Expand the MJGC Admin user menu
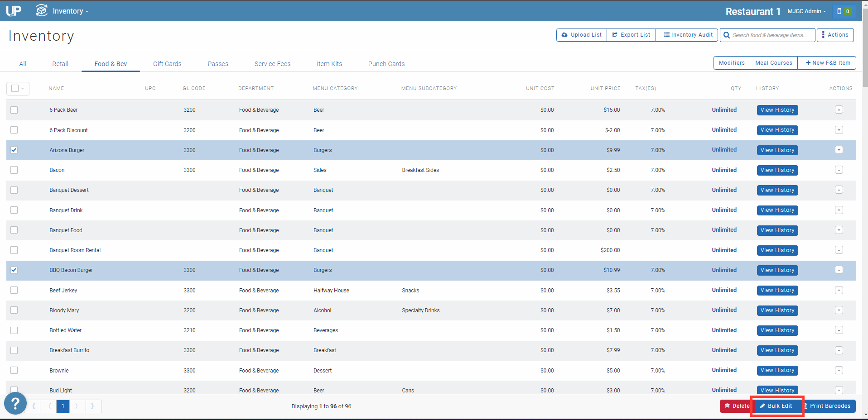868x420 pixels. (x=806, y=11)
